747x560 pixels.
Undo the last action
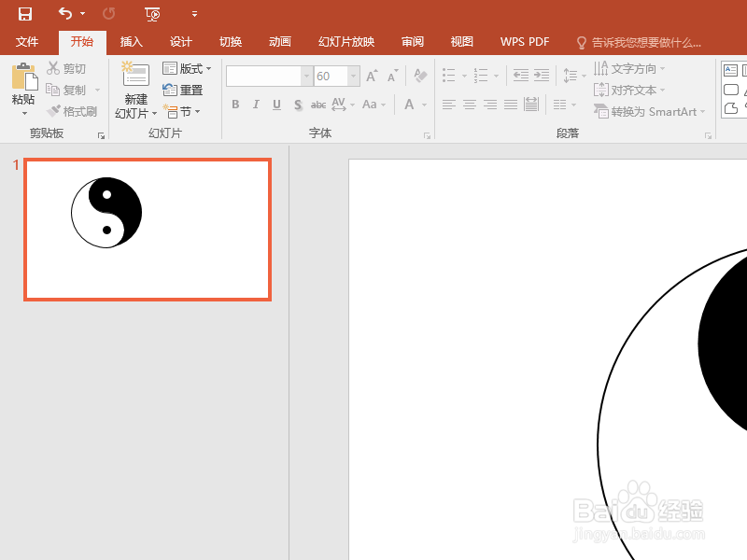point(65,13)
